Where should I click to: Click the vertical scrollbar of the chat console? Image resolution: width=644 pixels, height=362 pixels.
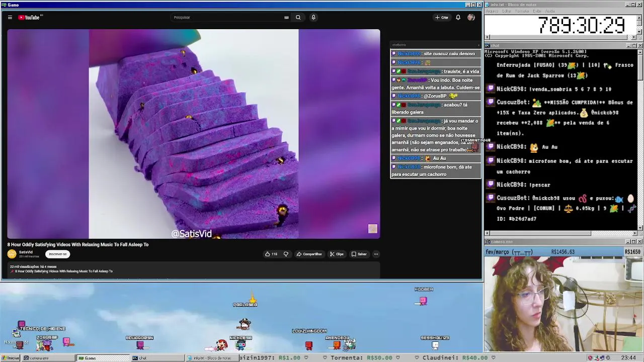pyautogui.click(x=639, y=139)
